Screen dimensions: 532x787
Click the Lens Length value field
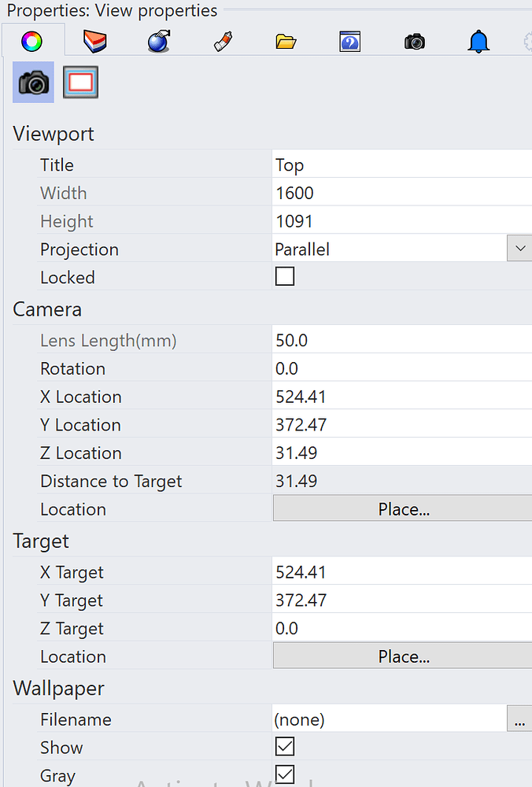(x=401, y=340)
